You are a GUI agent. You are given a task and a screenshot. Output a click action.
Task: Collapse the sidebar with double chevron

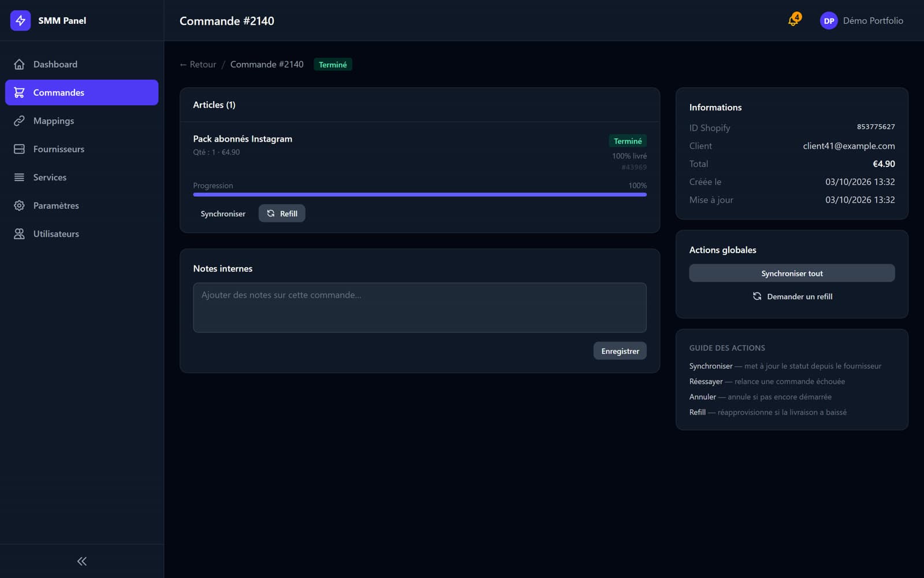pyautogui.click(x=82, y=561)
